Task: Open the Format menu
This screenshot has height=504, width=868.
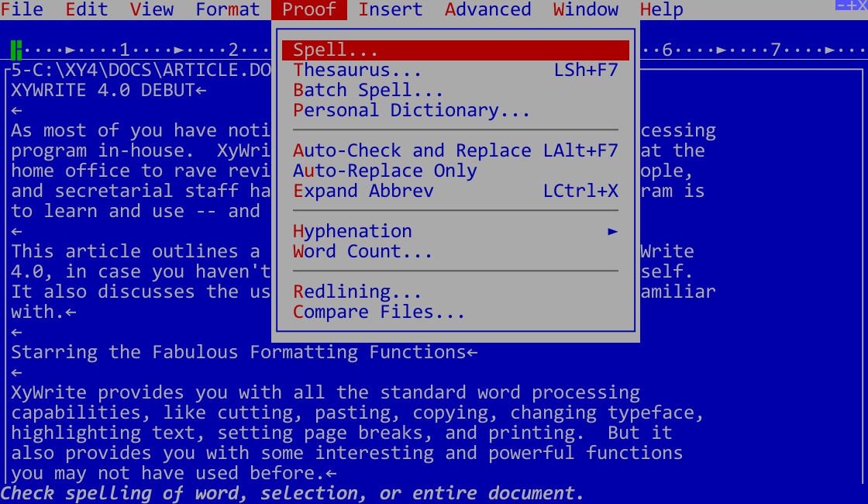Action: pos(228,9)
